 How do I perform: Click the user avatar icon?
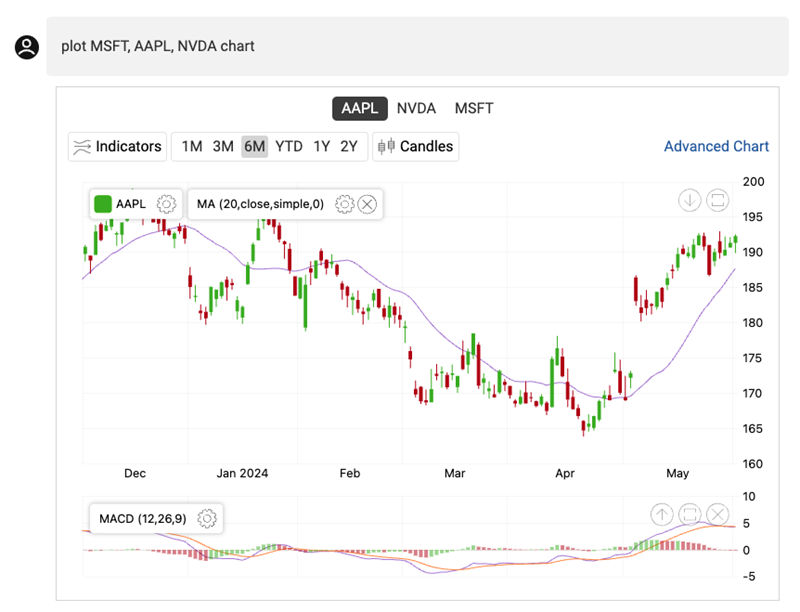pos(26,46)
